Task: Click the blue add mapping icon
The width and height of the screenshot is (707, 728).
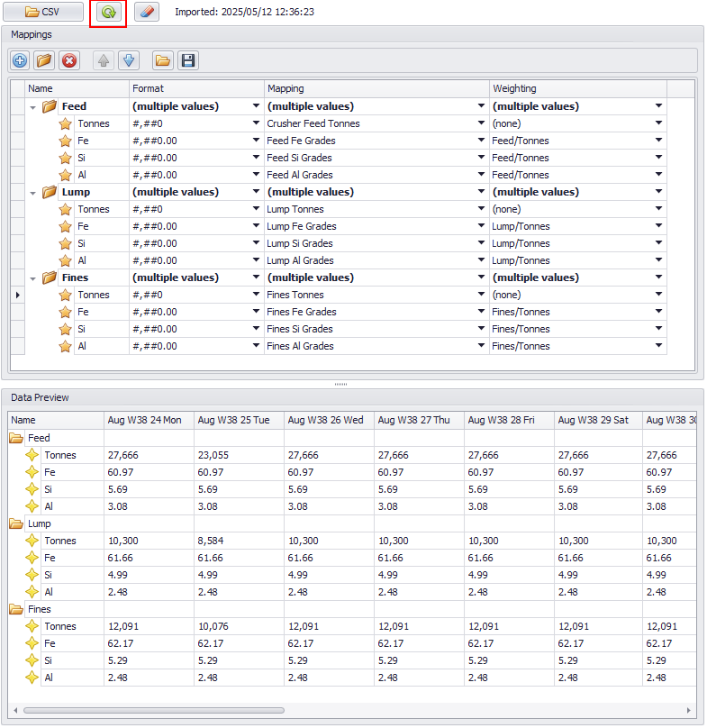Action: pyautogui.click(x=21, y=60)
